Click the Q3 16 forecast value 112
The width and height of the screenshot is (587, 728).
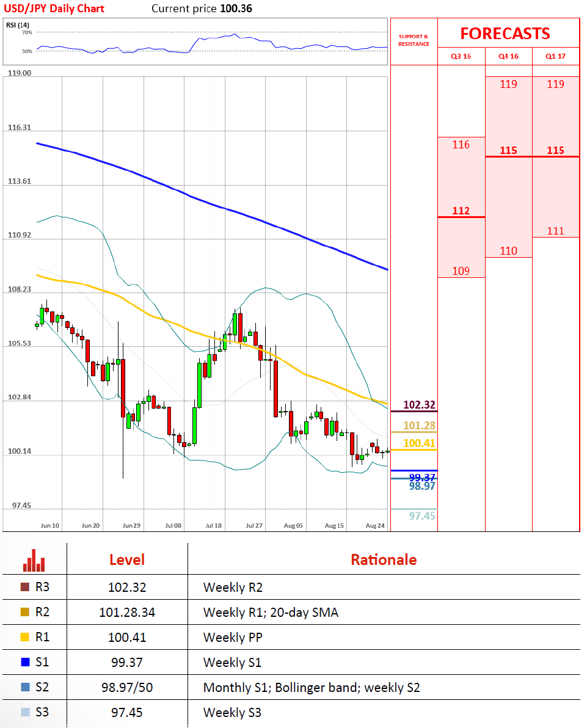461,211
